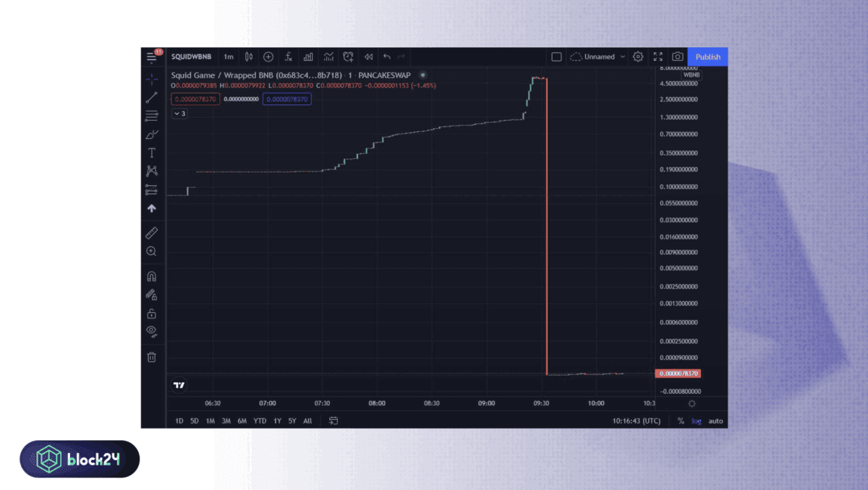Click the undo arrow
Screen dimensions: 868x490
point(387,56)
